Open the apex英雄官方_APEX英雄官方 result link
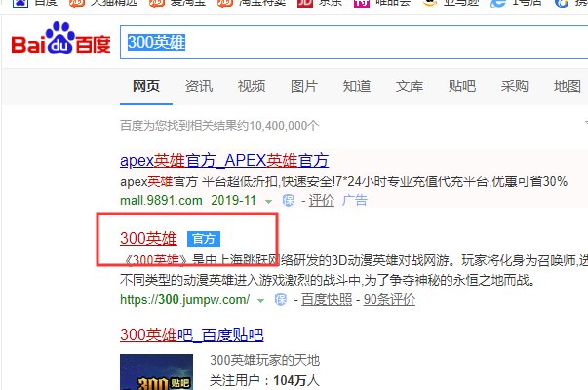Image resolution: width=588 pixels, height=390 pixels. point(224,161)
